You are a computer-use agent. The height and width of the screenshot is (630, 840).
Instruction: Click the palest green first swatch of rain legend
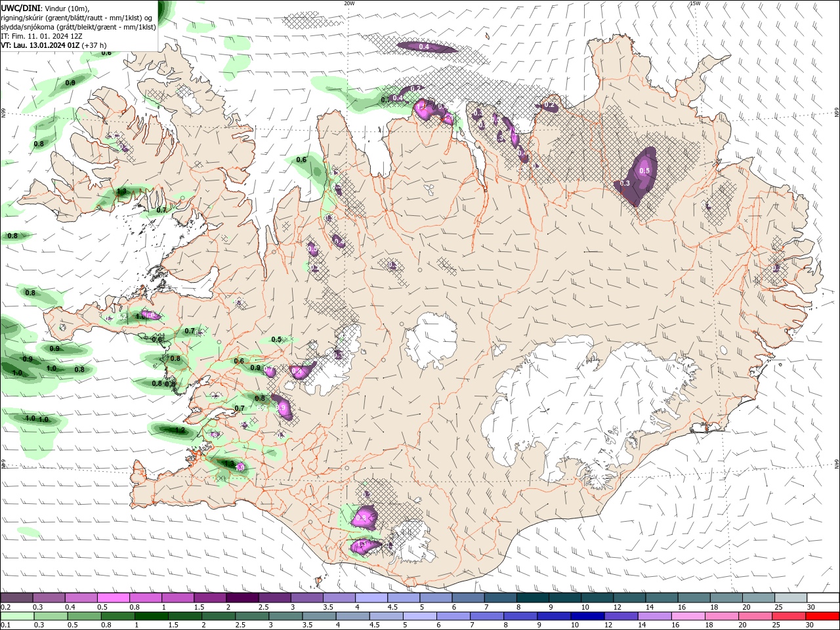18,617
